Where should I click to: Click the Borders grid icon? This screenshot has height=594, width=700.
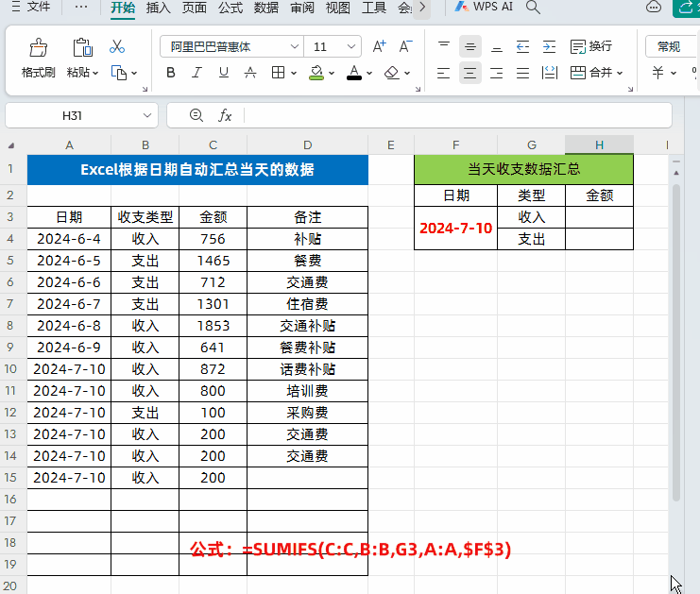[x=278, y=73]
